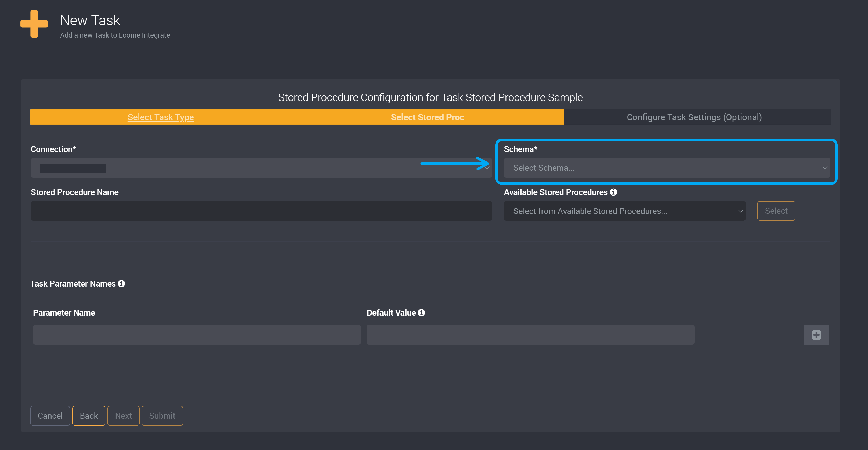Expand the Available Stored Procedures dropdown

pyautogui.click(x=624, y=211)
